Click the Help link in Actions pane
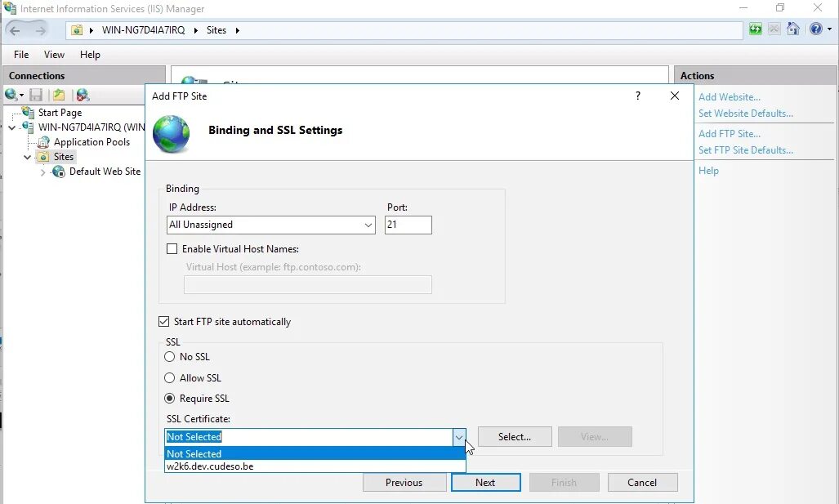 pyautogui.click(x=708, y=171)
